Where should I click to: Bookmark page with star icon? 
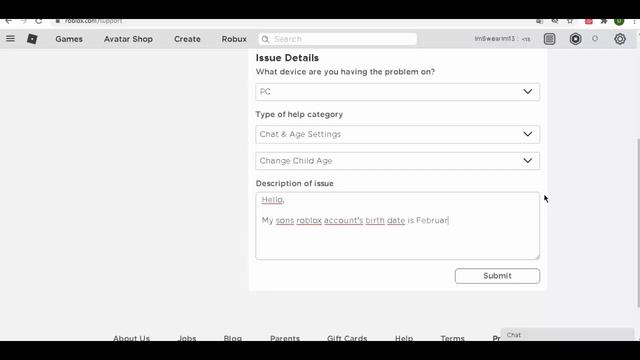click(570, 21)
